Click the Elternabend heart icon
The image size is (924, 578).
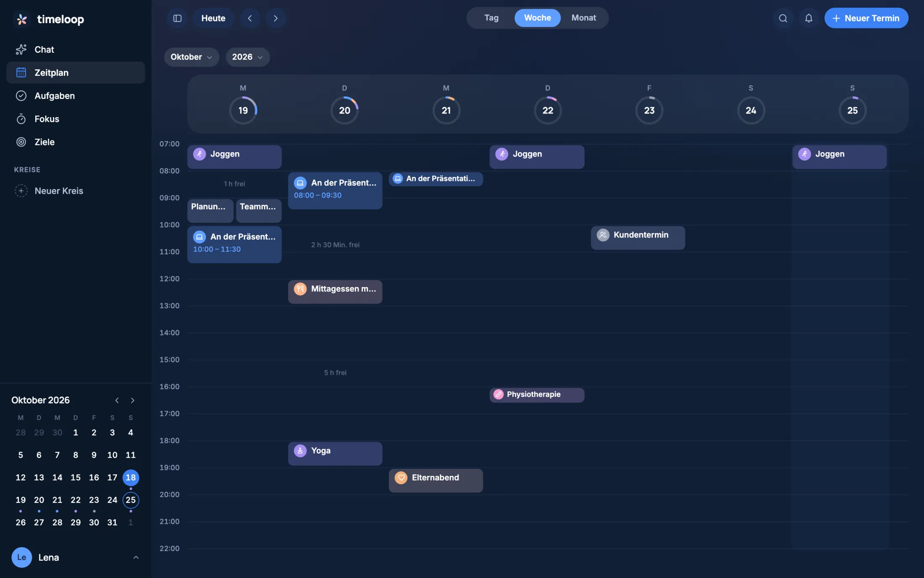point(401,478)
